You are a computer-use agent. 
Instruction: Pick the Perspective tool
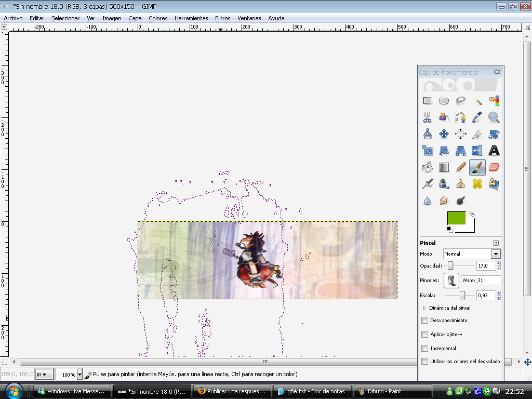tap(460, 151)
